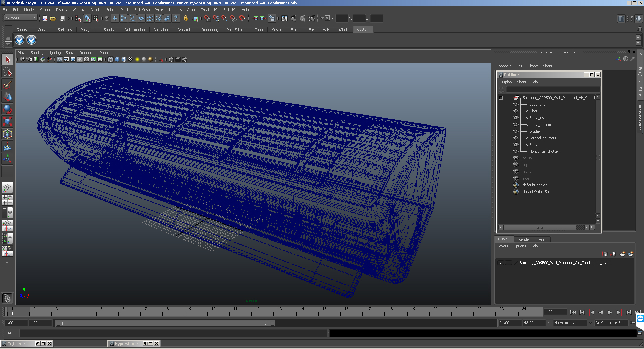This screenshot has height=349, width=644.
Task: Click the MEL command input field
Action: click(173, 333)
